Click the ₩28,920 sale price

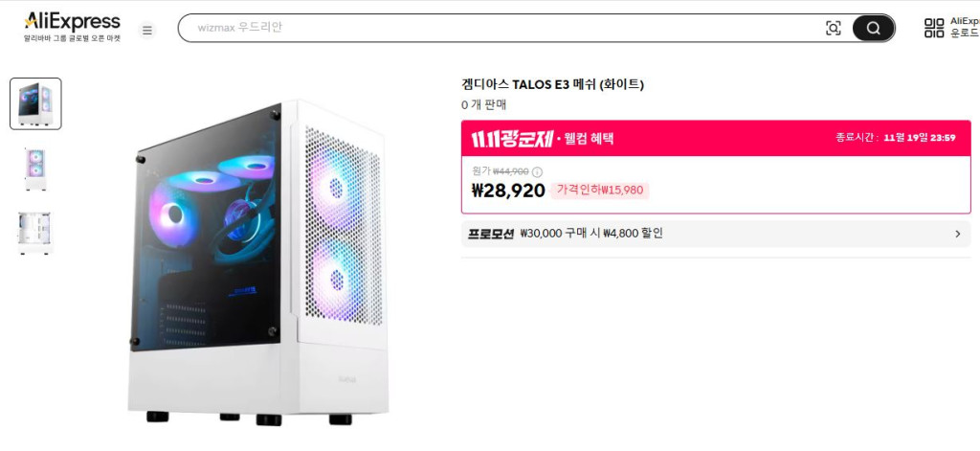508,191
